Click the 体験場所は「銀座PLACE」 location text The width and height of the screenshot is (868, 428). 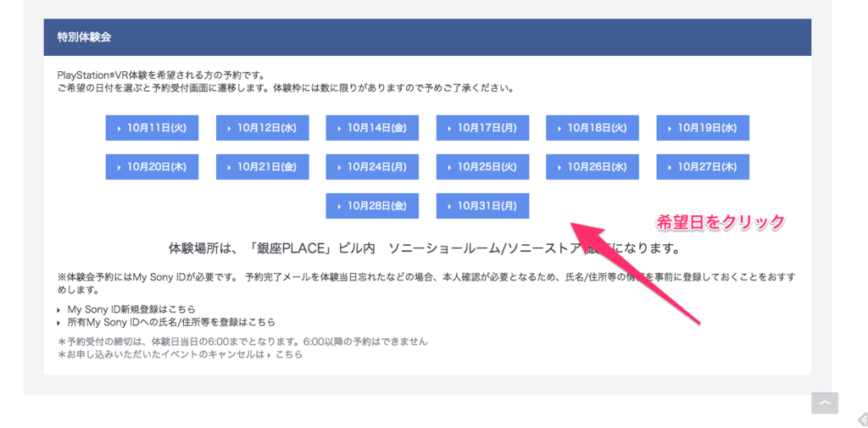pos(424,248)
